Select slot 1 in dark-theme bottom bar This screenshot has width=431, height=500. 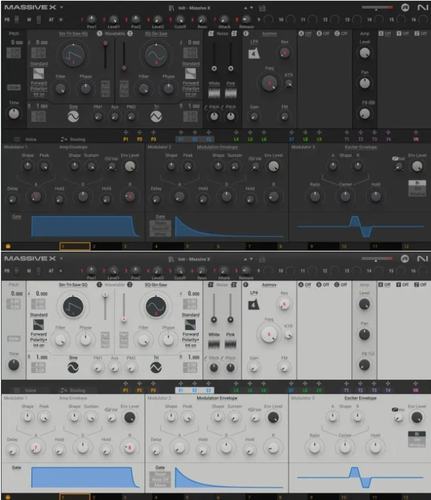click(x=75, y=246)
